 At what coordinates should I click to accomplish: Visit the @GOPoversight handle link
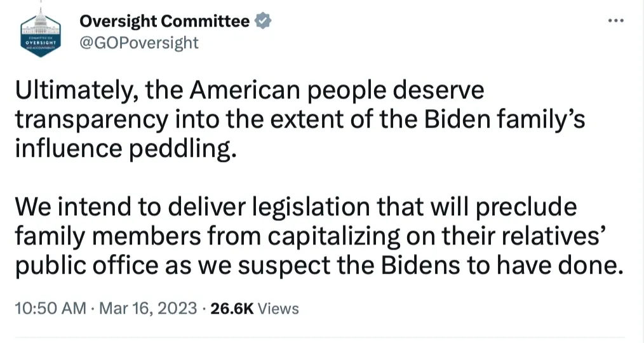tap(139, 43)
